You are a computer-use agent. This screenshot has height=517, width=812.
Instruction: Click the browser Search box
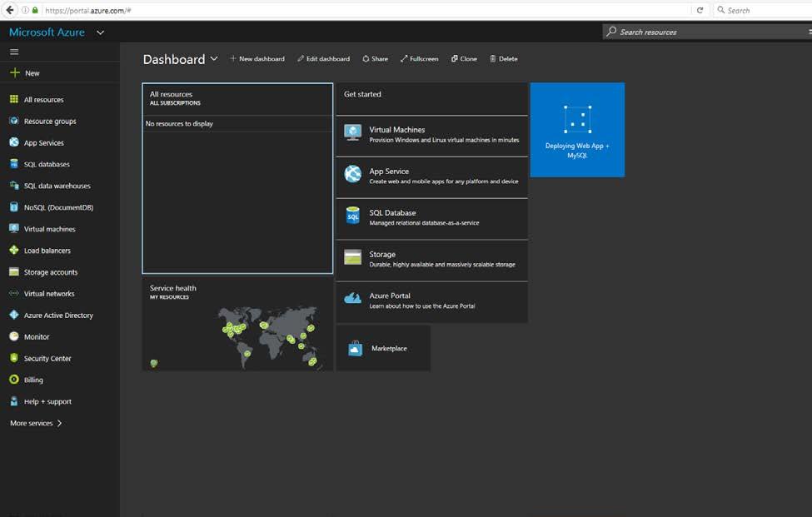click(x=762, y=10)
